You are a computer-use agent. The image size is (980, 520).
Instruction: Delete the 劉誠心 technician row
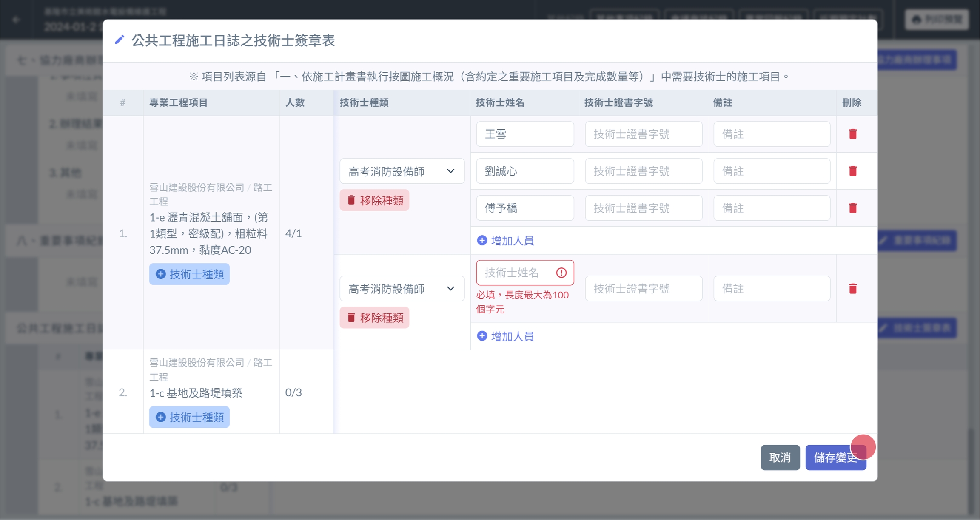(852, 171)
